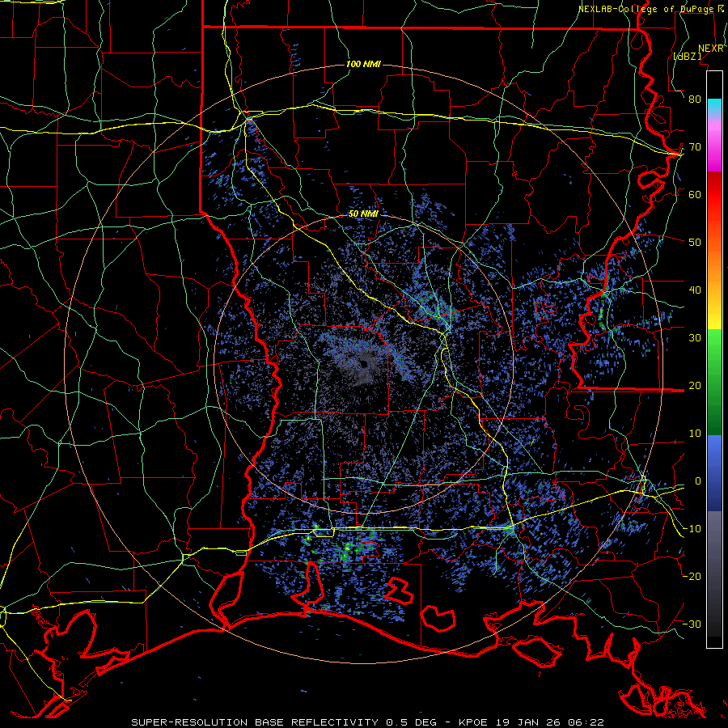728x728 pixels.
Task: Click the cyan segment of the color bar
Action: click(714, 107)
